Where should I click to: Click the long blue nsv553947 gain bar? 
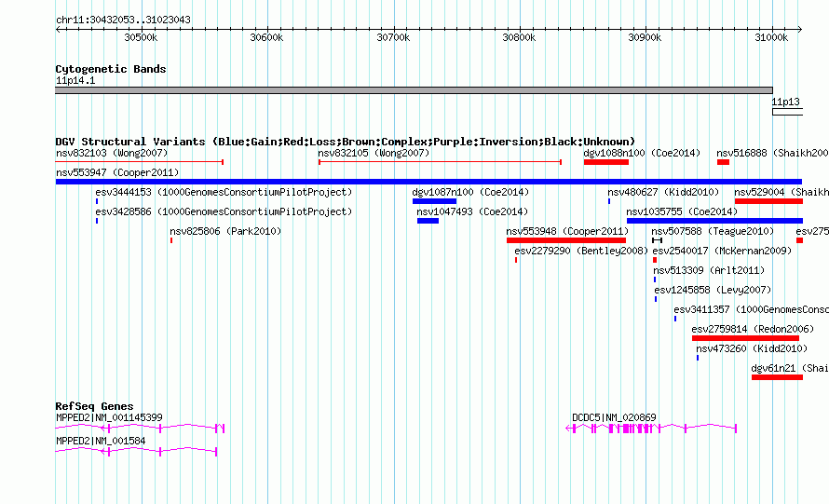(x=428, y=182)
